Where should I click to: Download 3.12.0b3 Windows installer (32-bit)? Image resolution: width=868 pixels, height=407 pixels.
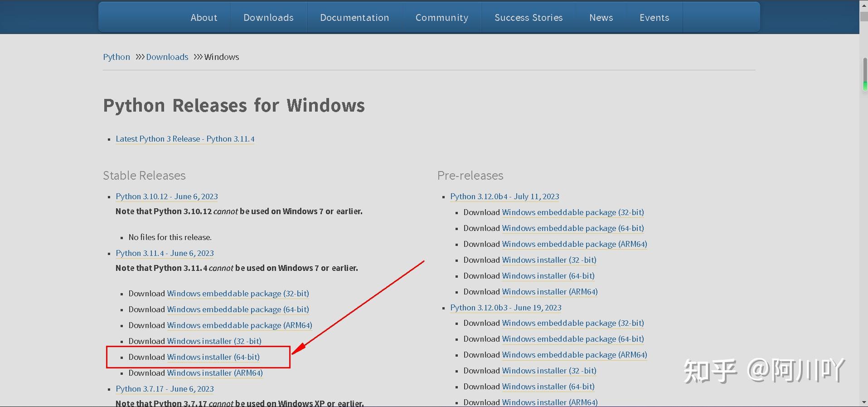pos(549,371)
